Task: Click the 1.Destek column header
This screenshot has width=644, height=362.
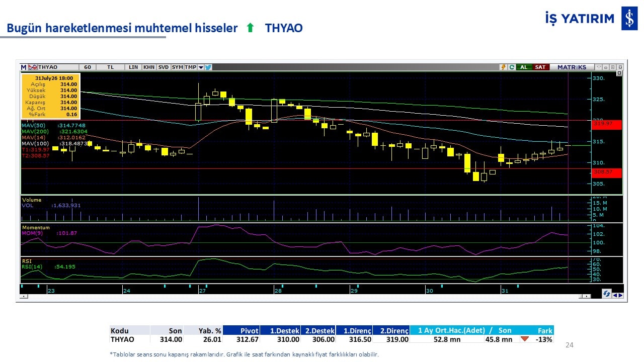Action: [x=281, y=330]
